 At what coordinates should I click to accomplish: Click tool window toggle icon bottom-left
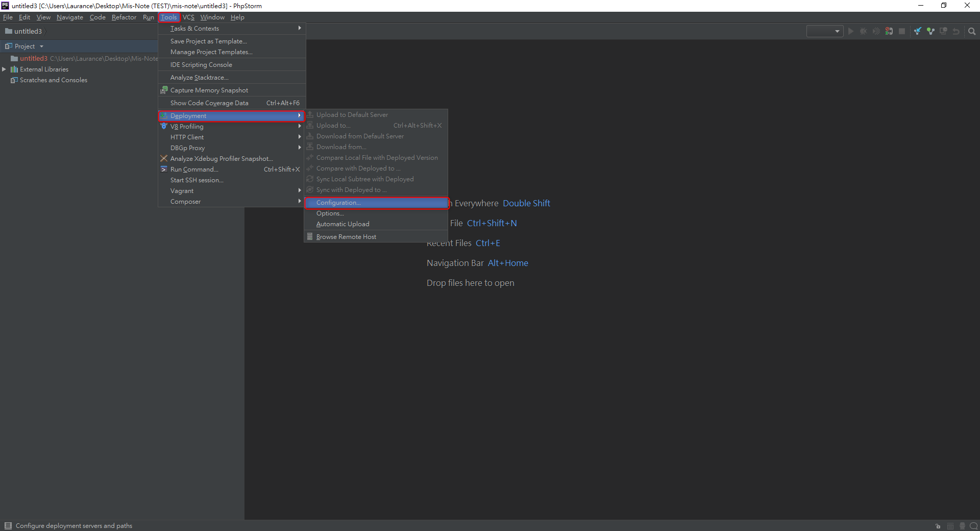(8, 526)
